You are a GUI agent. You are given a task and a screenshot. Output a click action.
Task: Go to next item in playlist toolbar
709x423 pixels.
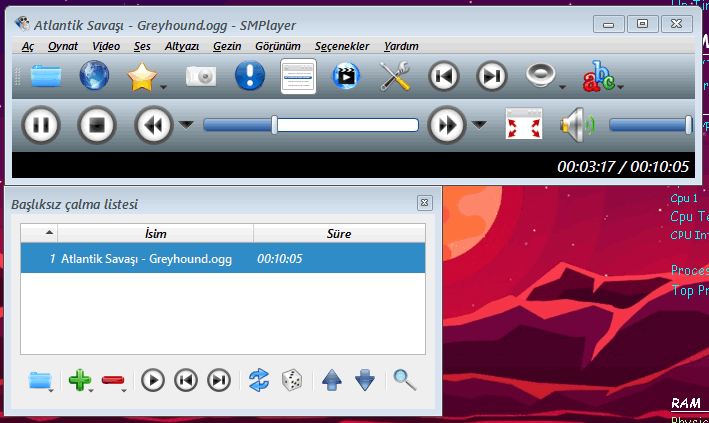point(219,380)
